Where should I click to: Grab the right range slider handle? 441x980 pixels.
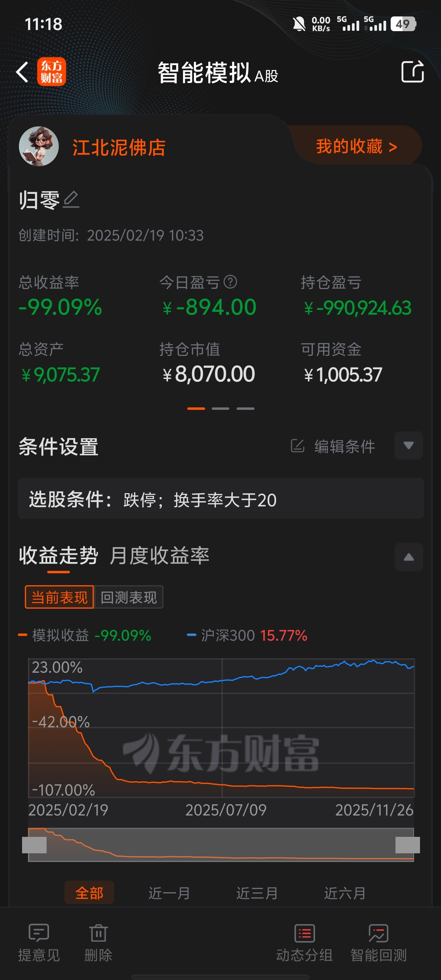[x=407, y=845]
